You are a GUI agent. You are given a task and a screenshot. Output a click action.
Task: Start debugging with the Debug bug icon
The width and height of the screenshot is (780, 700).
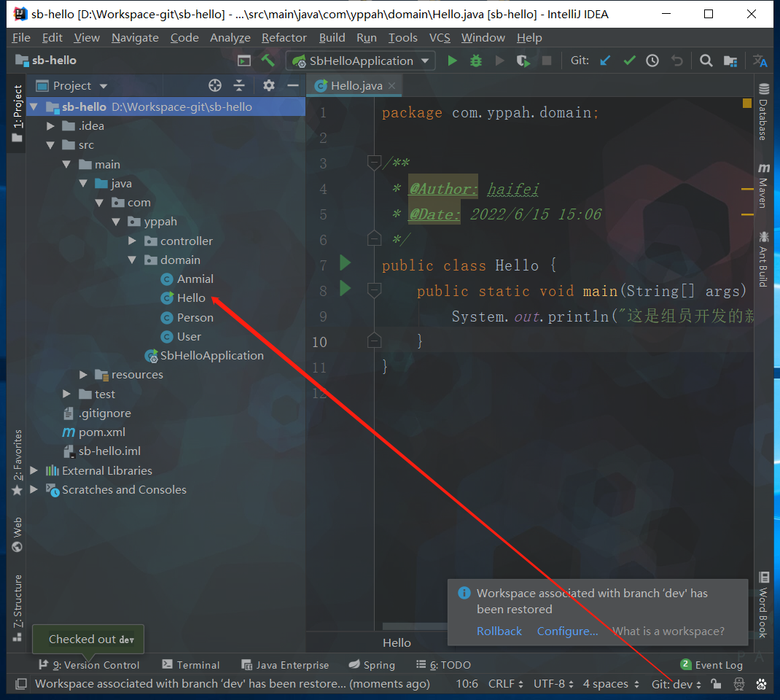pyautogui.click(x=476, y=61)
